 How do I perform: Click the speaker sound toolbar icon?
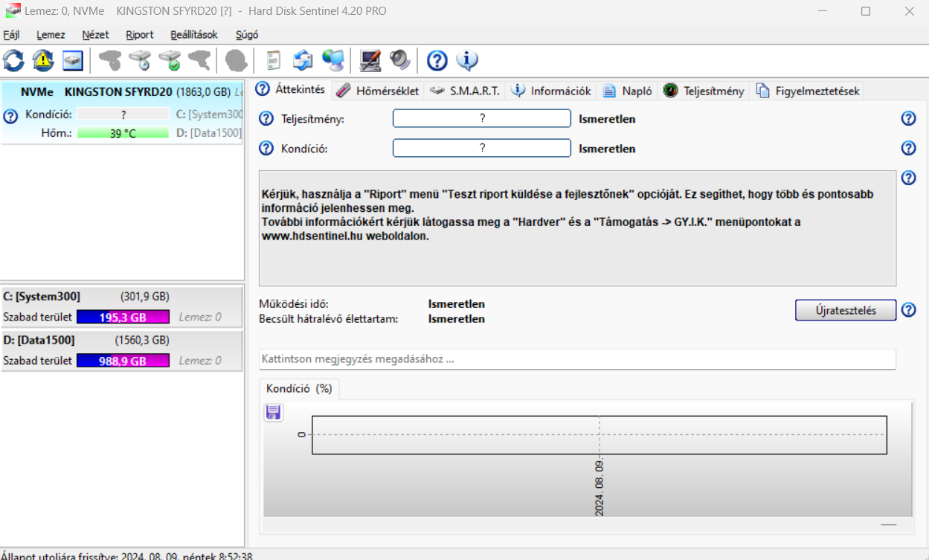(400, 60)
